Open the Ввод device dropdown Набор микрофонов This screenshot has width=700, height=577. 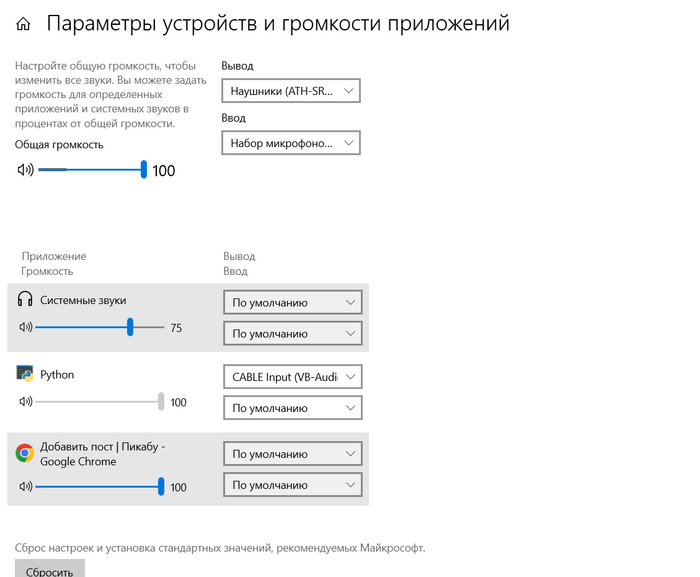(291, 143)
